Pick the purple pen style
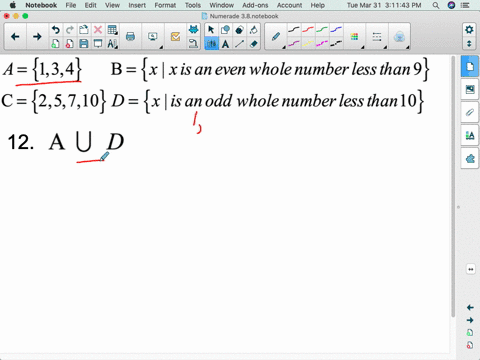Viewport: 480px width, 360px height. pyautogui.click(x=294, y=43)
